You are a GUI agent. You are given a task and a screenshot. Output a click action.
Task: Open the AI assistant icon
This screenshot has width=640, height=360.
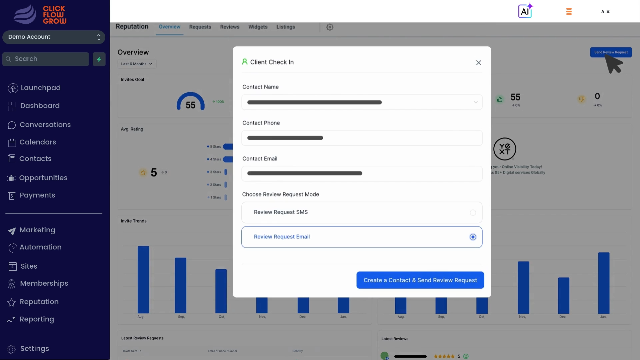[x=525, y=11]
